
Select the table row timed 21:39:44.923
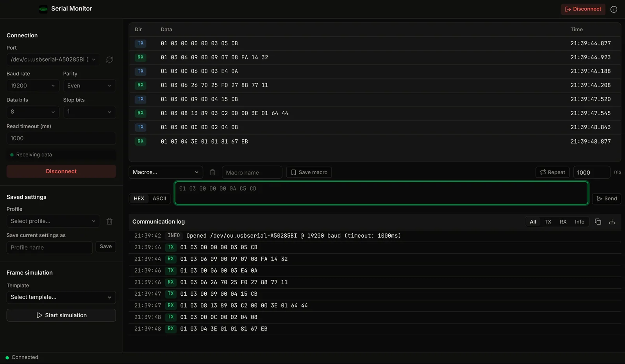click(375, 57)
